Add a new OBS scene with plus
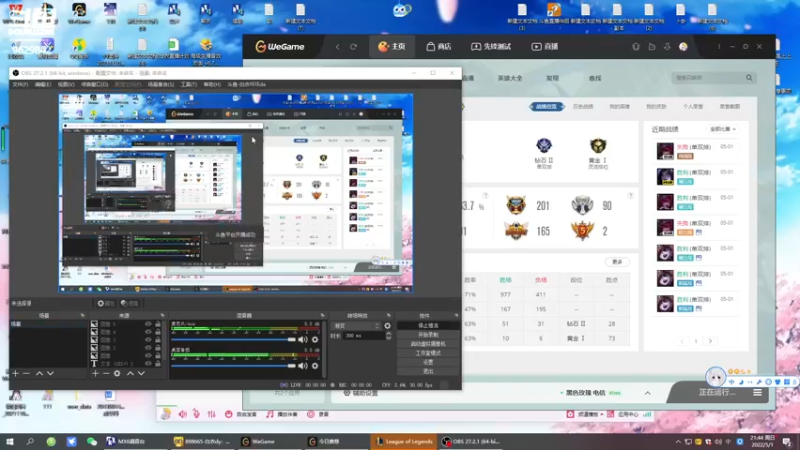This screenshot has height=450, width=800. click(x=15, y=373)
